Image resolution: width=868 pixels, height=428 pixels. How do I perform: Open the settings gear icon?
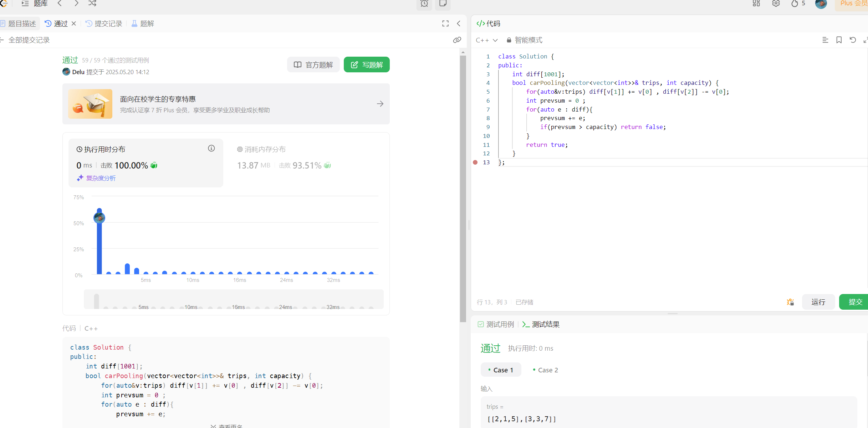click(776, 4)
